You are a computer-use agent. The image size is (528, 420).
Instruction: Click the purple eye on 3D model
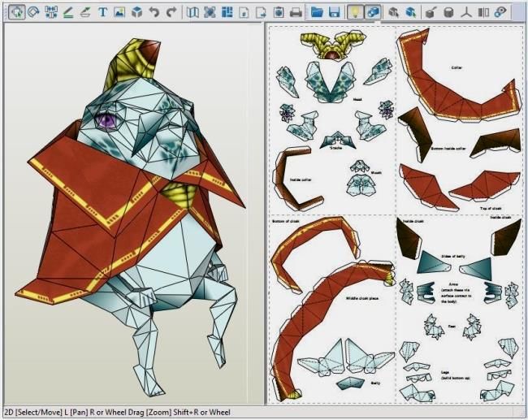pyautogui.click(x=106, y=119)
